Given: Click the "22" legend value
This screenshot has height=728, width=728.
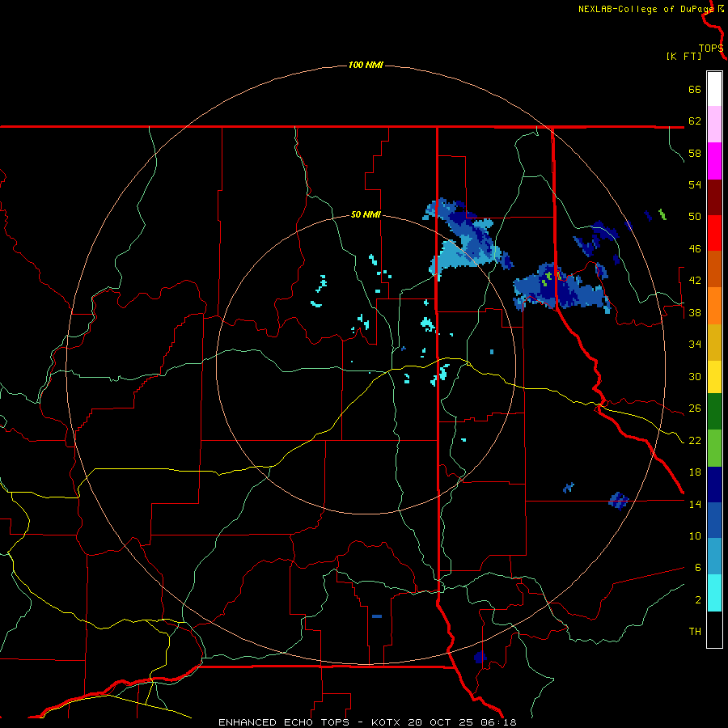Looking at the screenshot, I should point(695,441).
